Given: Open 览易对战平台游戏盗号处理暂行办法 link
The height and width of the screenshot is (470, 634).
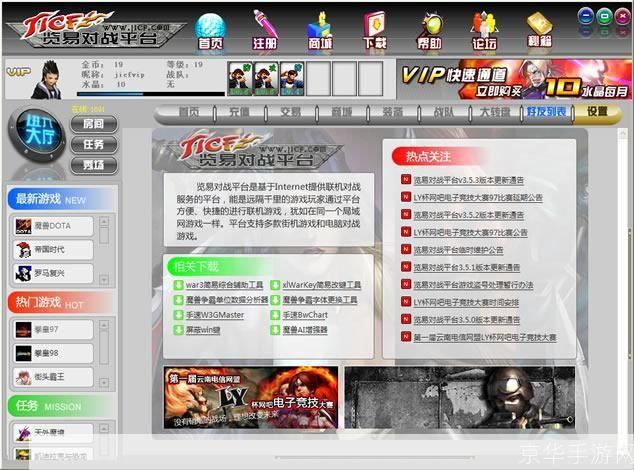Looking at the screenshot, I should click(473, 285).
